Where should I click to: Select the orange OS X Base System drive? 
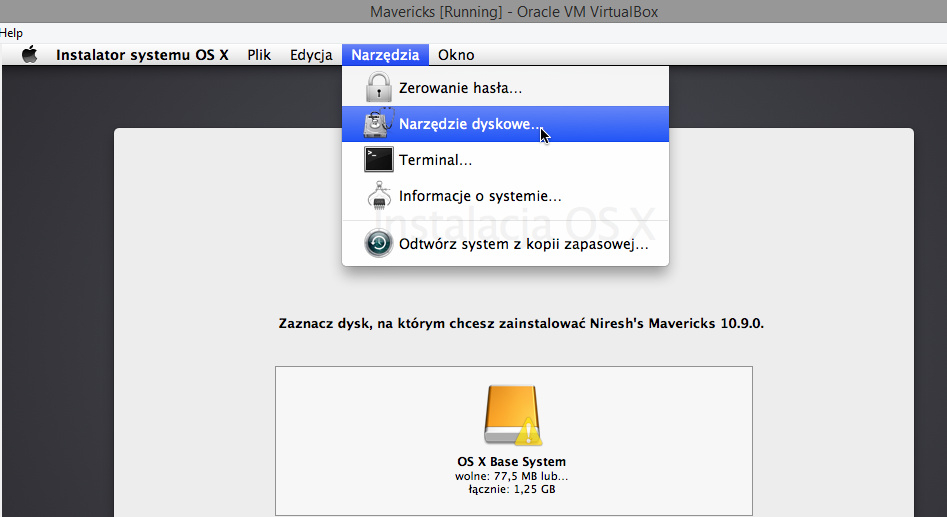[513, 416]
